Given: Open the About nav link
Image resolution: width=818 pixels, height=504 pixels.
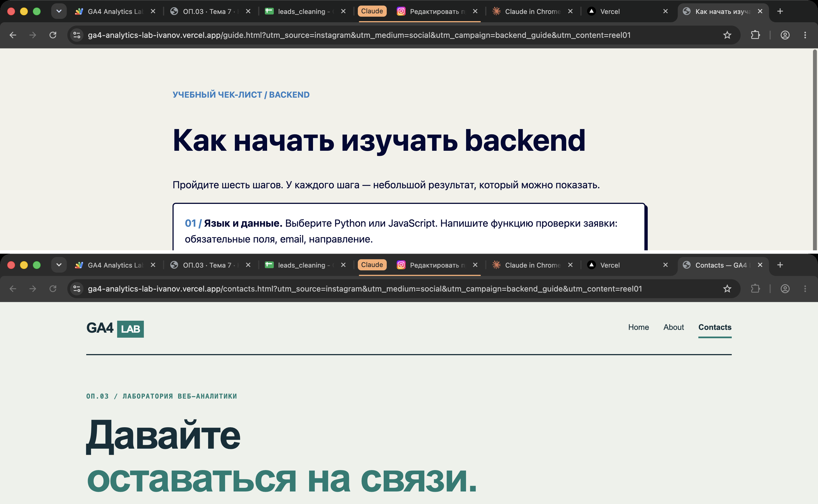Looking at the screenshot, I should click(x=673, y=327).
